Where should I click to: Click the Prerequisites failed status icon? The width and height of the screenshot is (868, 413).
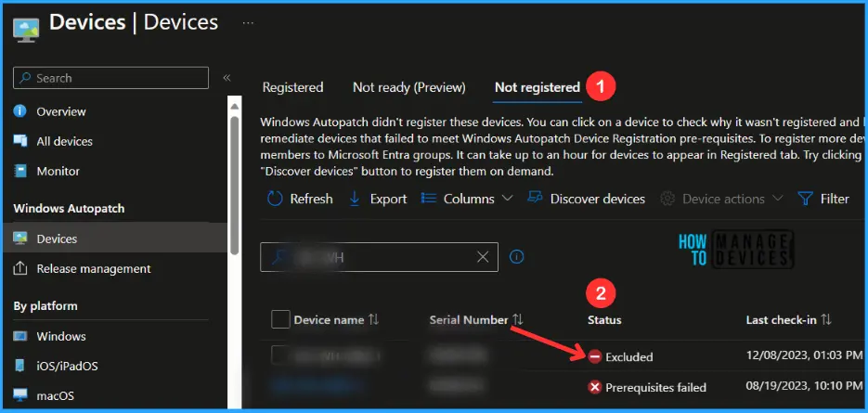[x=594, y=388]
